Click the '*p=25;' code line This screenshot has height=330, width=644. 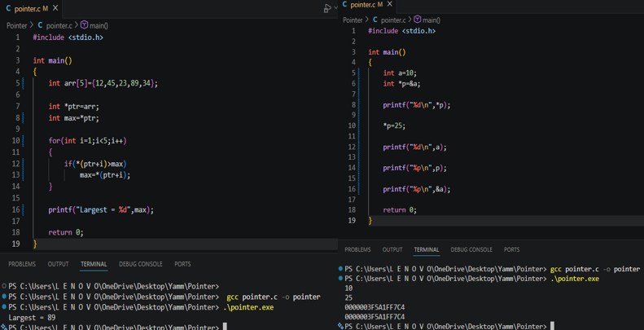[394, 125]
